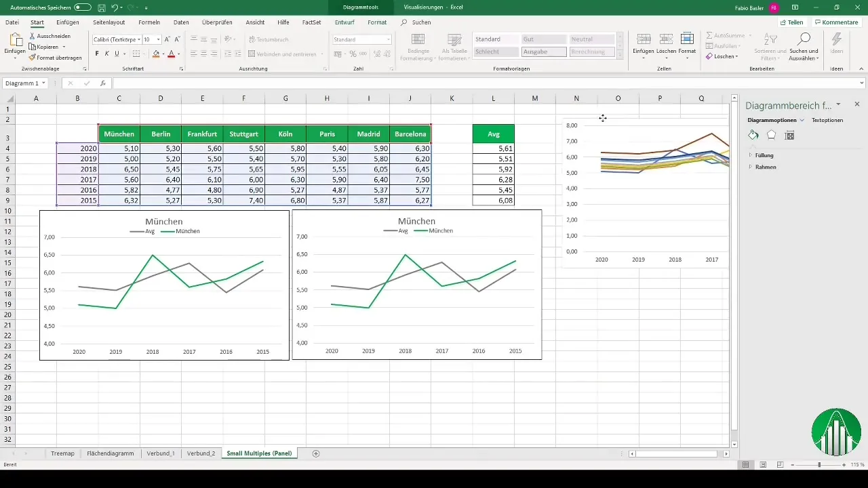The height and width of the screenshot is (488, 868).
Task: Click Format übertragen paintbrush
Action: (33, 58)
